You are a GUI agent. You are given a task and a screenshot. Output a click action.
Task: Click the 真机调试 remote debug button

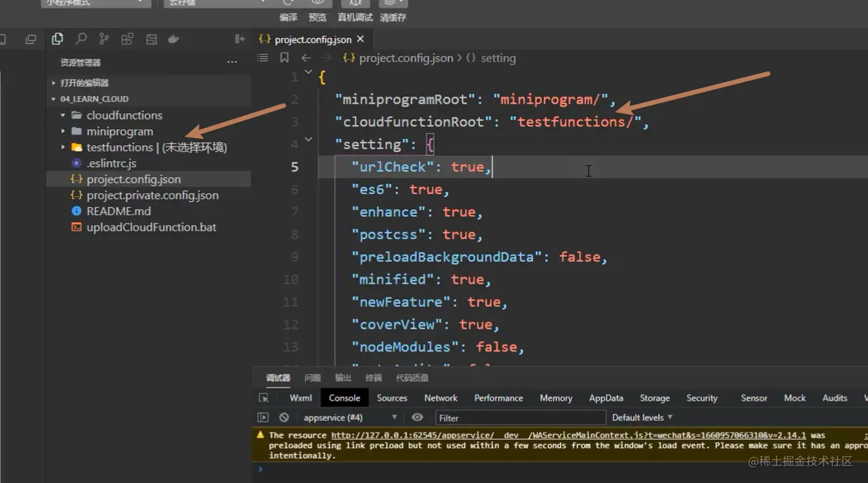[355, 18]
